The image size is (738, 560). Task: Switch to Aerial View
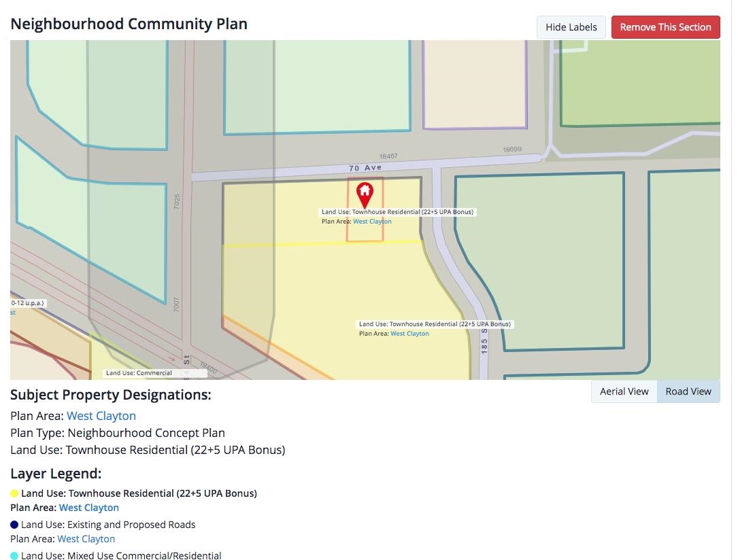624,391
